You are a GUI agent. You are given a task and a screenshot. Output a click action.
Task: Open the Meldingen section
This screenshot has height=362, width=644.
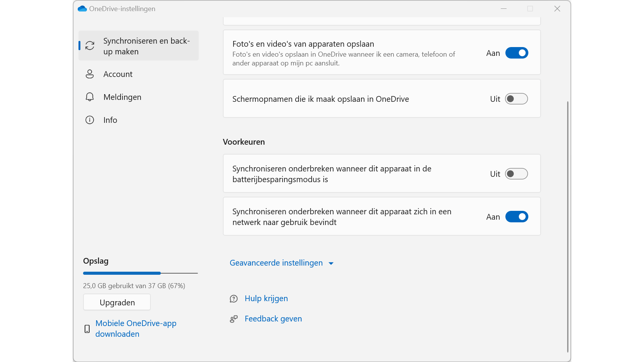point(139,97)
